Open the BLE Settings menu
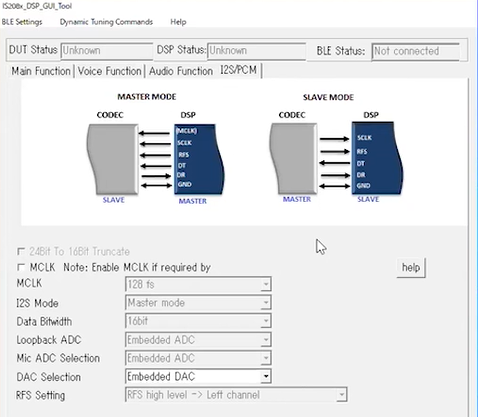This screenshot has height=417, width=478. tap(22, 22)
